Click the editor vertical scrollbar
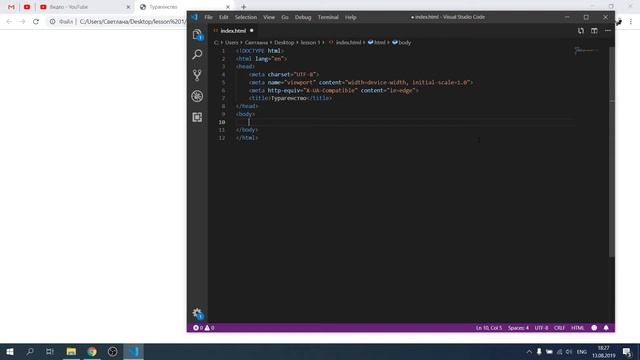The width and height of the screenshot is (640, 360). tap(611, 152)
